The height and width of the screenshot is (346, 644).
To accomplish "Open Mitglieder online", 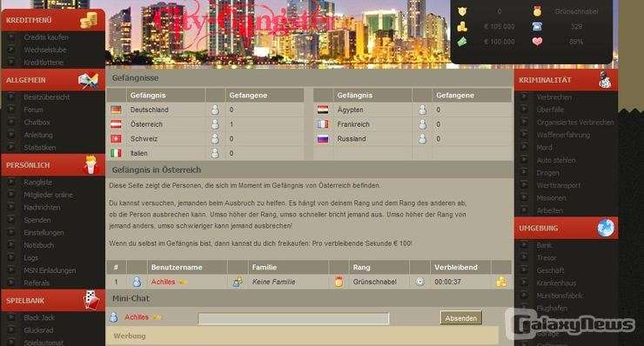I will point(48,195).
